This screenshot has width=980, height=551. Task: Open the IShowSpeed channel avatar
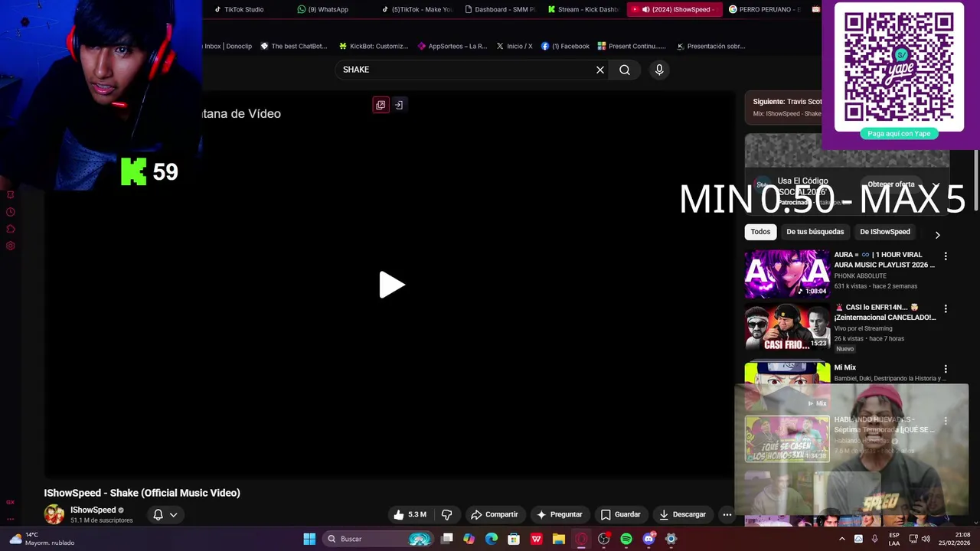pyautogui.click(x=54, y=514)
